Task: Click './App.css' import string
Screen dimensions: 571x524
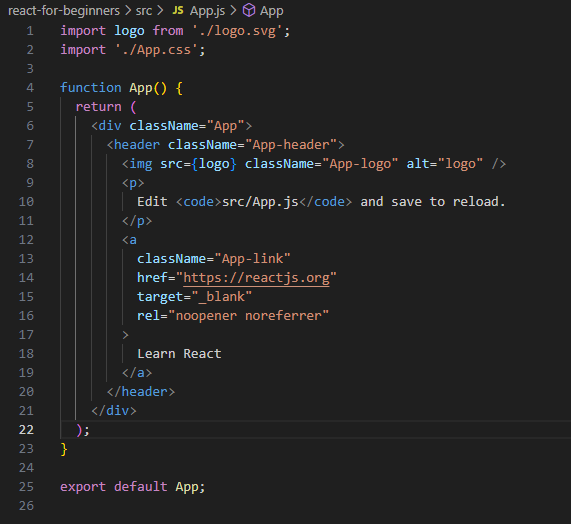Action: (x=156, y=50)
